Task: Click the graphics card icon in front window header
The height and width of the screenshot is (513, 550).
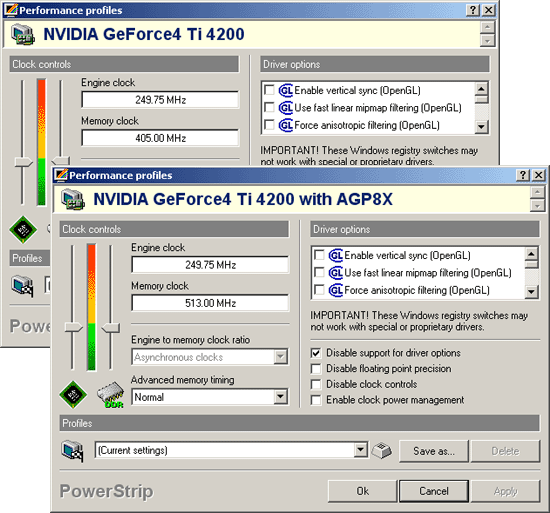Action: (x=73, y=199)
